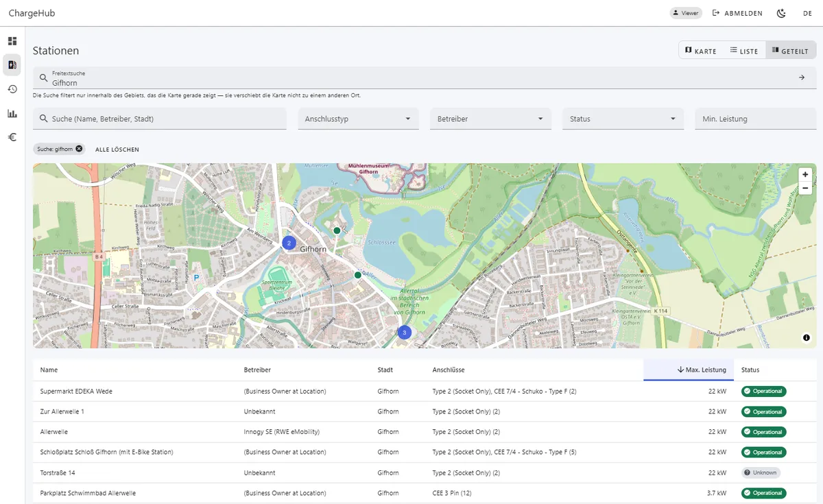Open the Status filter dropdown
This screenshot has height=504, width=823.
point(623,119)
